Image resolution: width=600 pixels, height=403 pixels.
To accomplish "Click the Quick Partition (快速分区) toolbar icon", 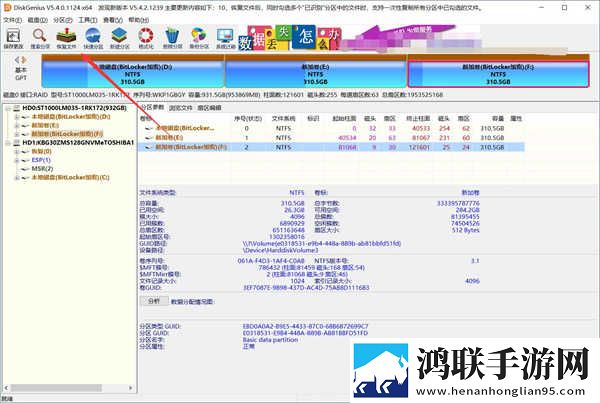I will 93,38.
